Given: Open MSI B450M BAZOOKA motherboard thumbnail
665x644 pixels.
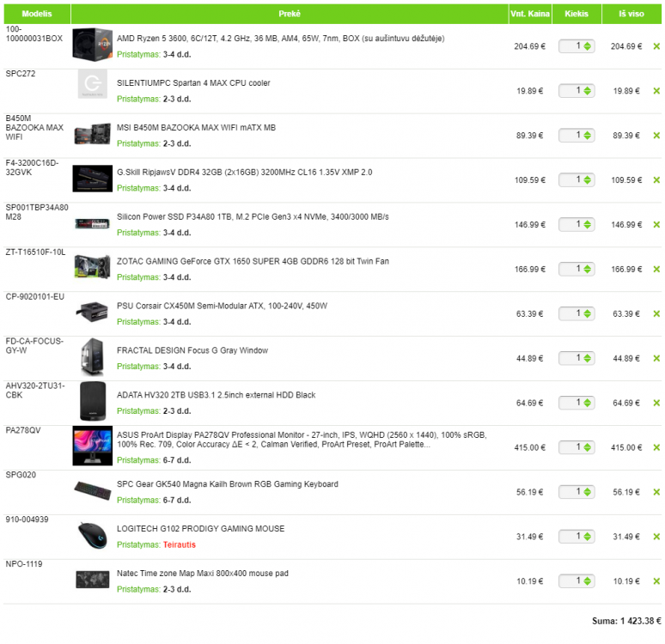Looking at the screenshot, I should click(x=93, y=134).
